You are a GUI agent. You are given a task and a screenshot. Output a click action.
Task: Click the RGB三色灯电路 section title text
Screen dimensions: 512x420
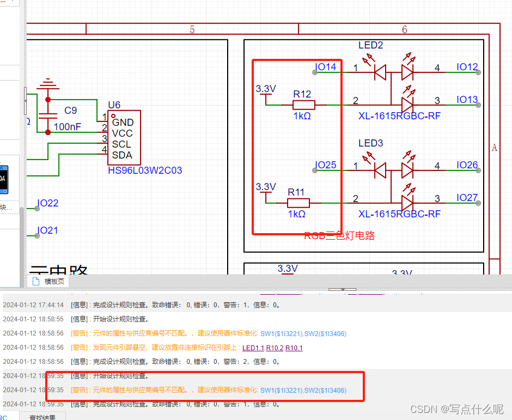pos(339,235)
